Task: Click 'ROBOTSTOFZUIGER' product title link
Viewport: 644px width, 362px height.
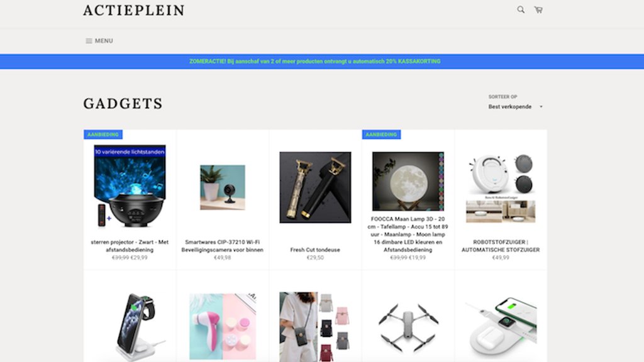Action: point(501,246)
